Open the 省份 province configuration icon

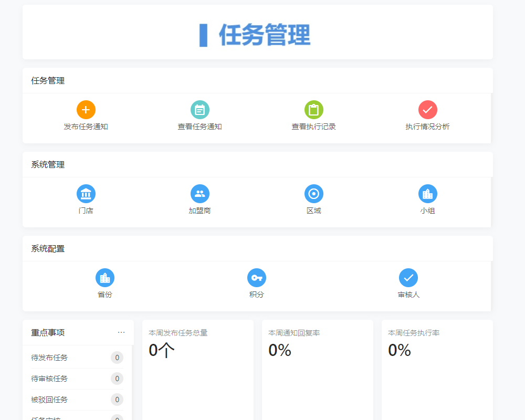coord(104,278)
